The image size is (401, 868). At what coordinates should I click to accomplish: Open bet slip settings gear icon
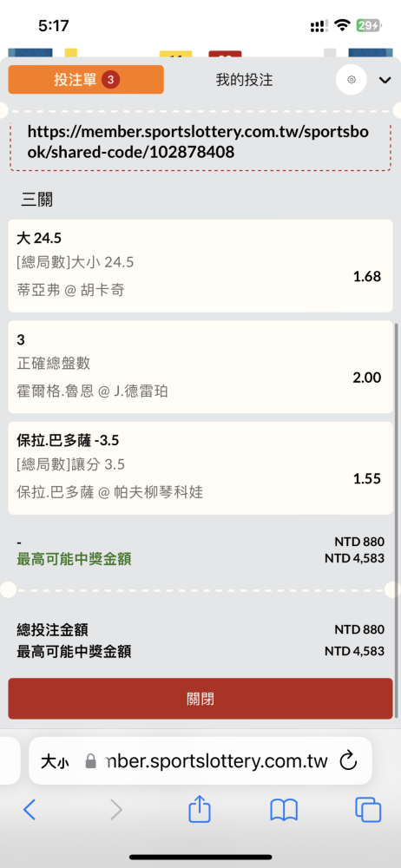click(352, 80)
